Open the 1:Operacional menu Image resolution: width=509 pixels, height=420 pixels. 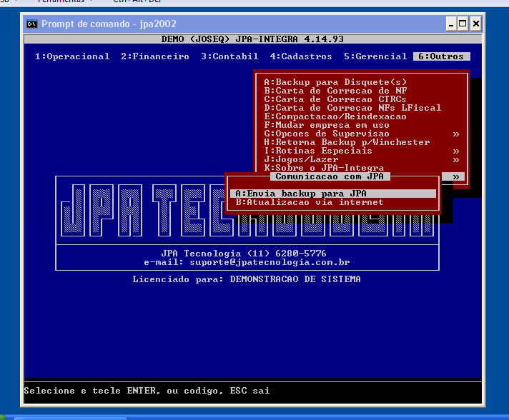click(x=72, y=56)
